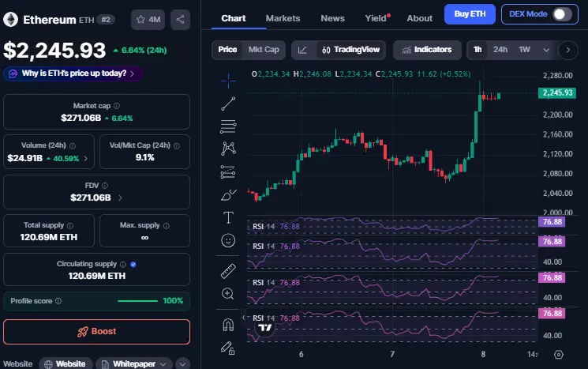Viewport: 588px width, 369px height.
Task: Switch to simple line chart view
Action: [x=302, y=50]
